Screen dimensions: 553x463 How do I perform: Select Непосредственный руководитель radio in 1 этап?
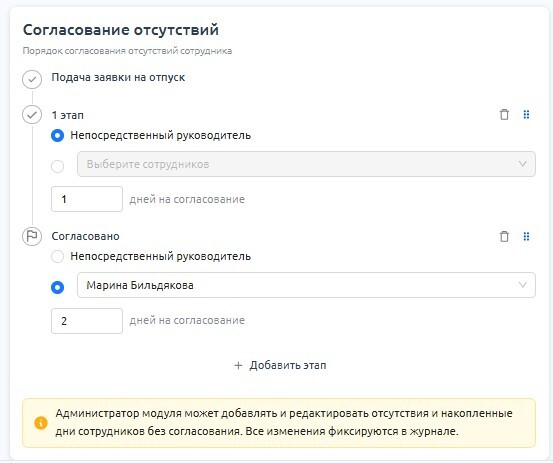coord(57,136)
